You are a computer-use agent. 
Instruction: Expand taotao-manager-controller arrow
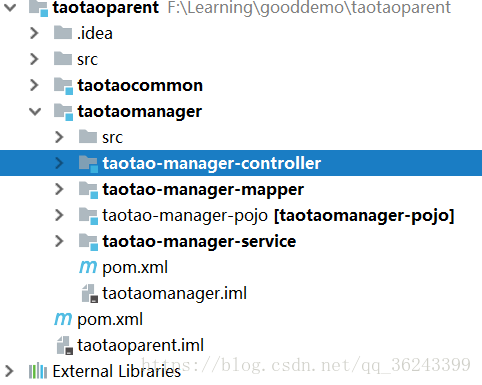(59, 163)
